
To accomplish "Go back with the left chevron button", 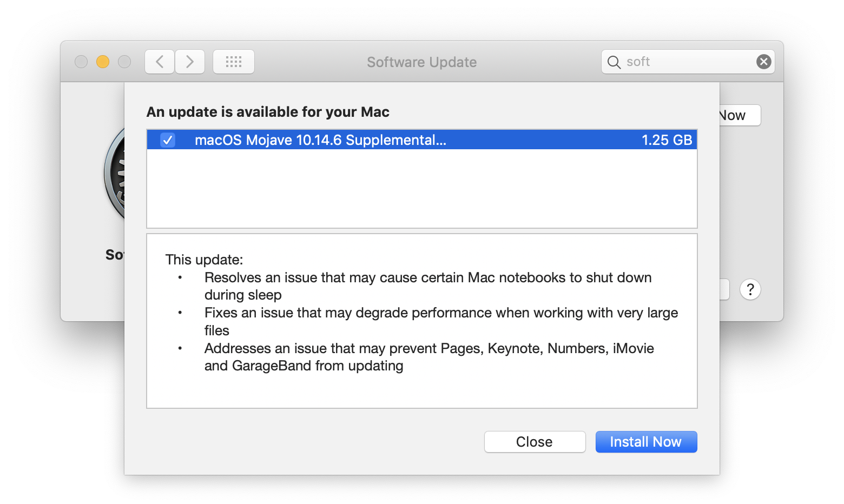I will point(160,62).
